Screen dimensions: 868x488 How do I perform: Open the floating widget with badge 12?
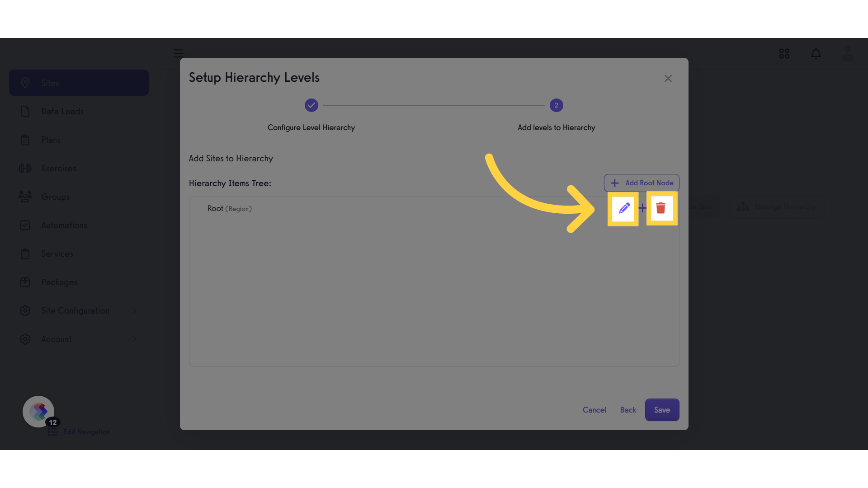tap(38, 412)
